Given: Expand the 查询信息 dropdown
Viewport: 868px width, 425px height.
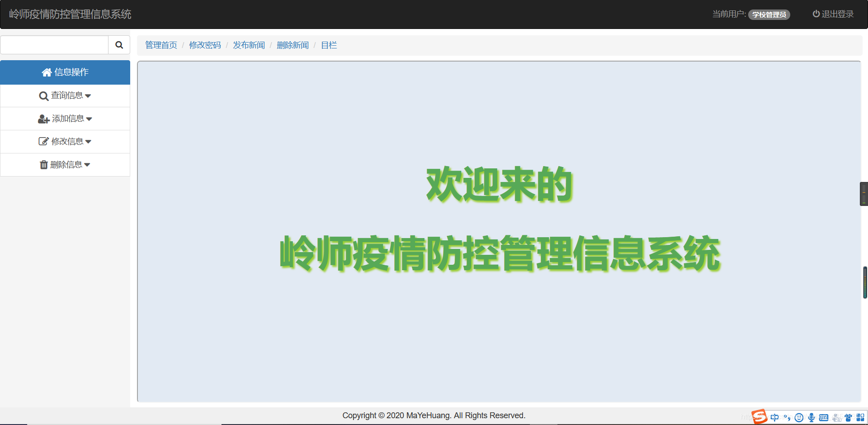Looking at the screenshot, I should click(x=89, y=96).
